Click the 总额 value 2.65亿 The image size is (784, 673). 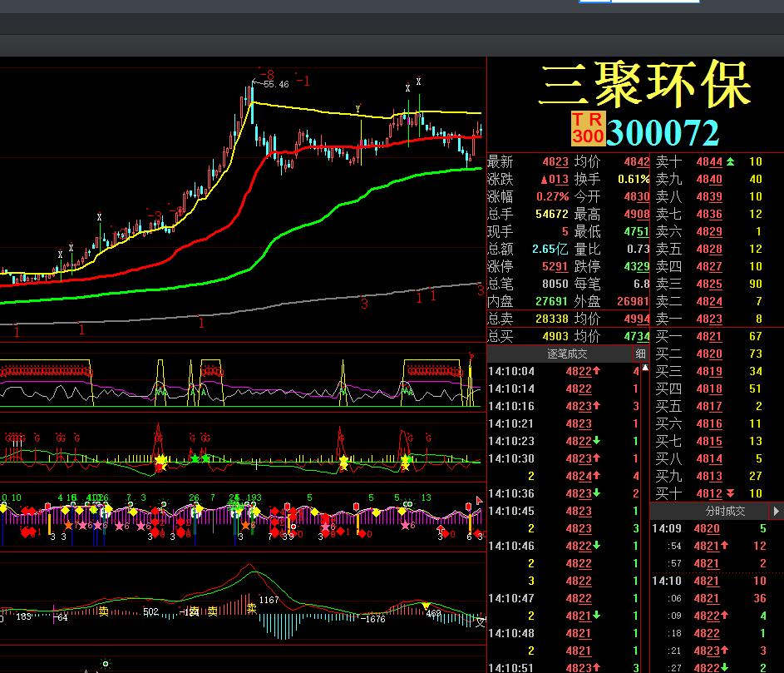pyautogui.click(x=550, y=250)
